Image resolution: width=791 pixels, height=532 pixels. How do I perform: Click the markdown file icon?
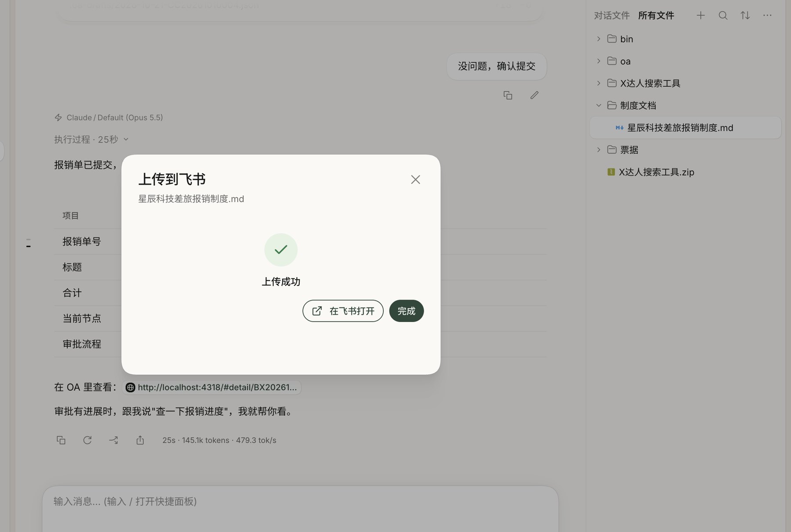click(x=620, y=128)
